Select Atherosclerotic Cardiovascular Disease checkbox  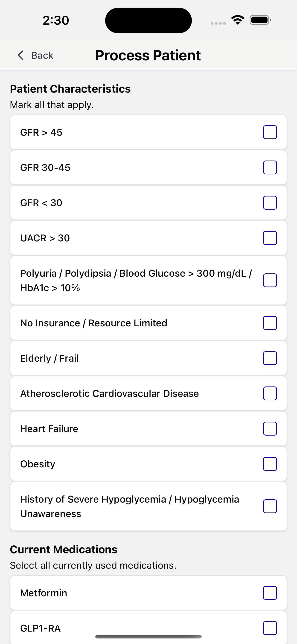[270, 393]
